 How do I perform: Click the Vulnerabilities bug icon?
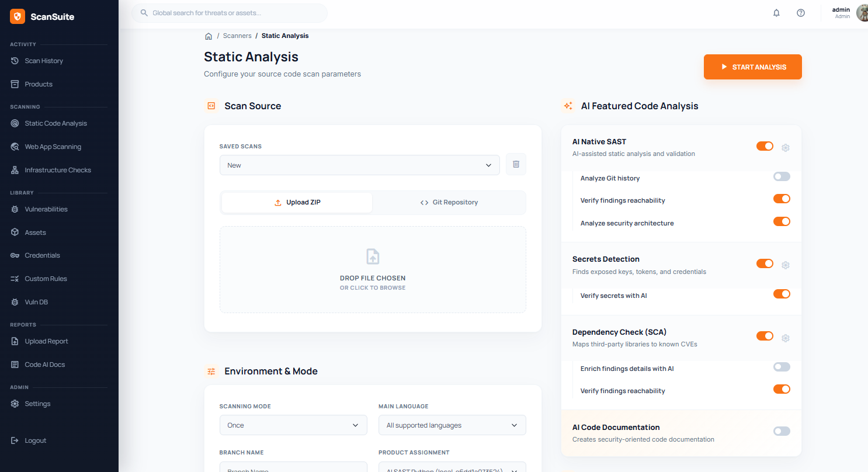(x=15, y=209)
